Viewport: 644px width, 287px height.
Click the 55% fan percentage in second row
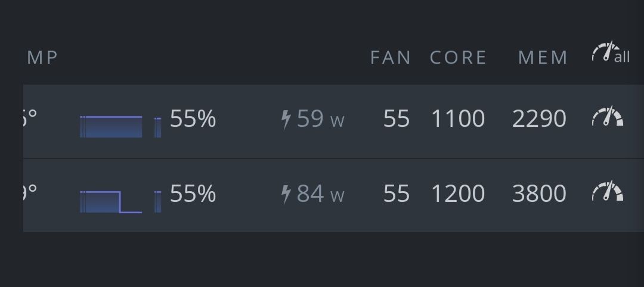(193, 194)
